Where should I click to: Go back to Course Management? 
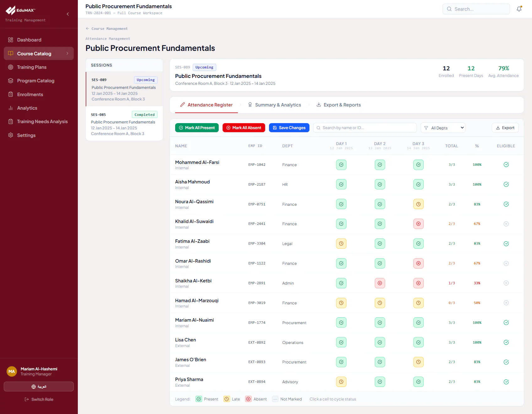click(x=107, y=29)
